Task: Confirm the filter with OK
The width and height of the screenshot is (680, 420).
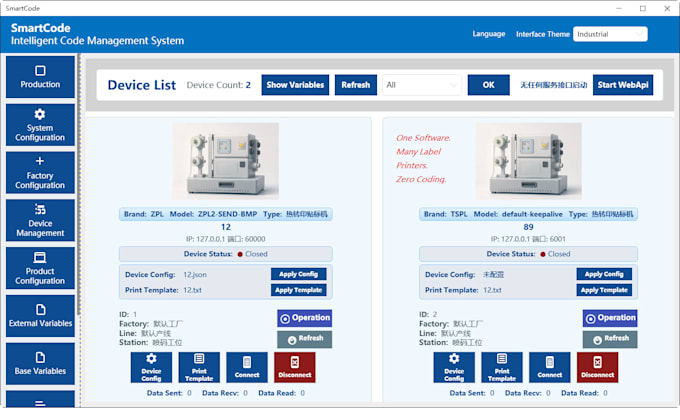Action: click(x=488, y=85)
